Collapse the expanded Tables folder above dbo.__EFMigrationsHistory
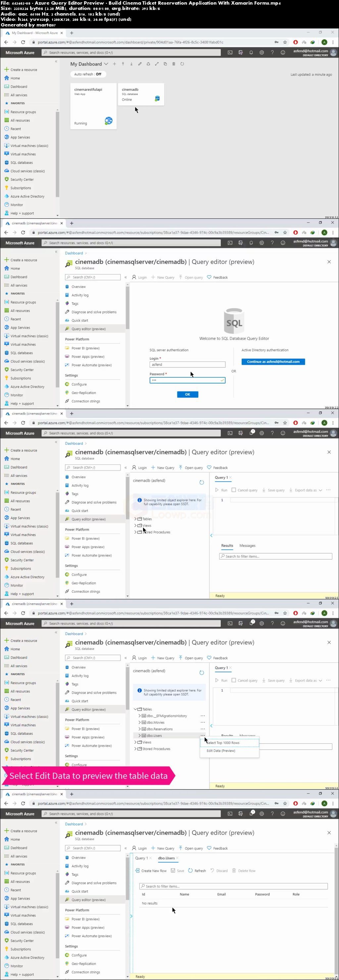Screen dimensions: 339x980 [x=135, y=709]
